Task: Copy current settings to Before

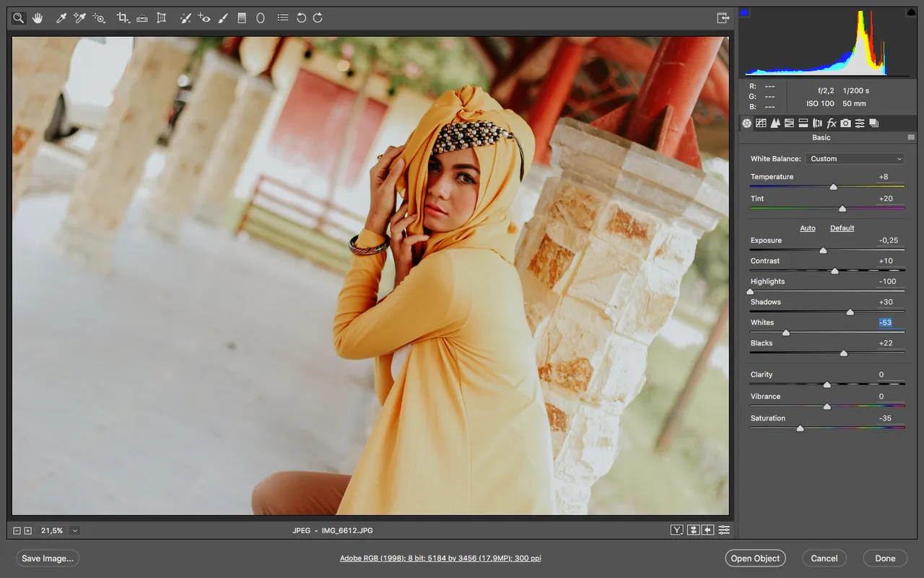Action: pos(708,530)
